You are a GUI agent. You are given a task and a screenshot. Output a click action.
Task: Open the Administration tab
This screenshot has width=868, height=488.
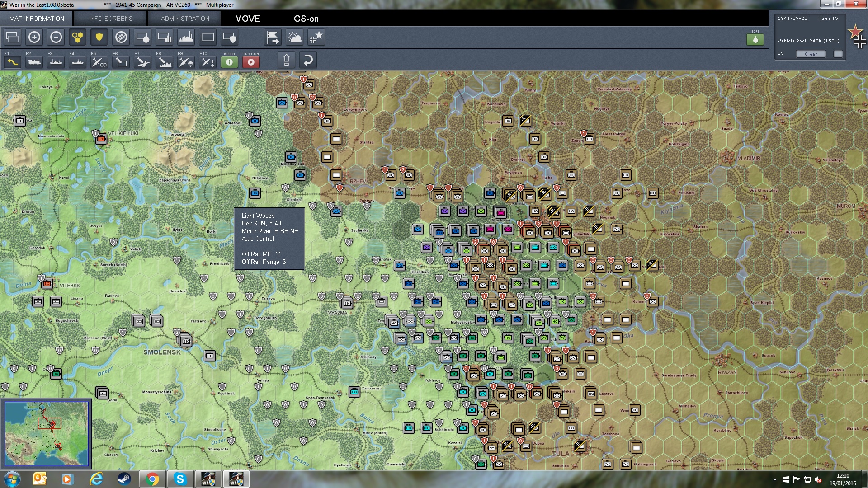point(185,19)
